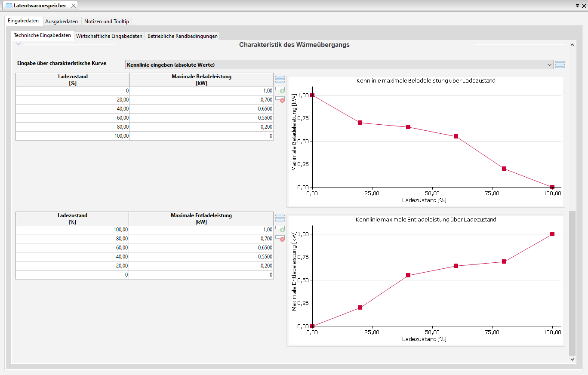Go to Betriebliche Randbedingungen tab
The image size is (588, 375).
(x=182, y=36)
